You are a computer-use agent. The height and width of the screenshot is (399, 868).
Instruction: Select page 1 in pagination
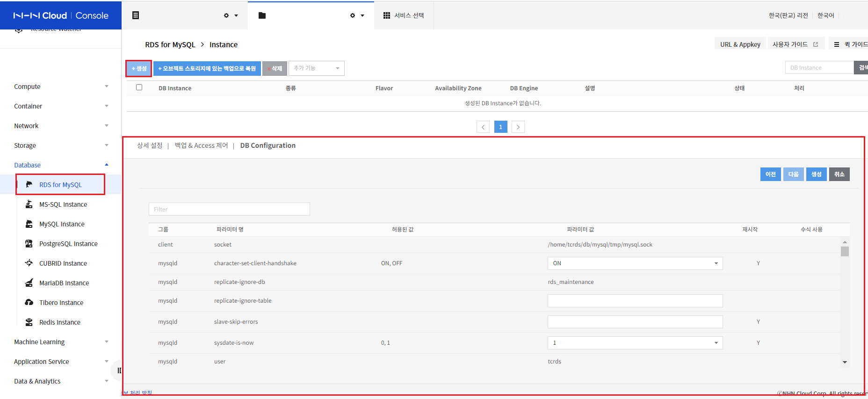pos(501,127)
